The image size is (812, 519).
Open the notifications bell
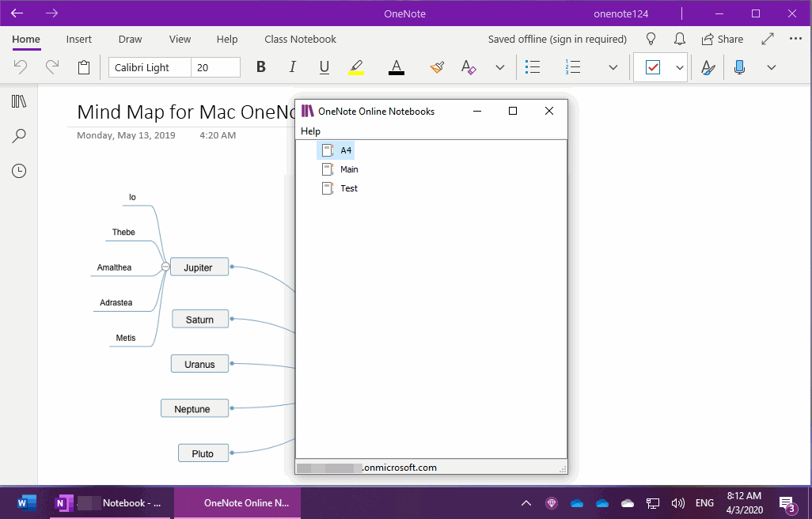679,40
